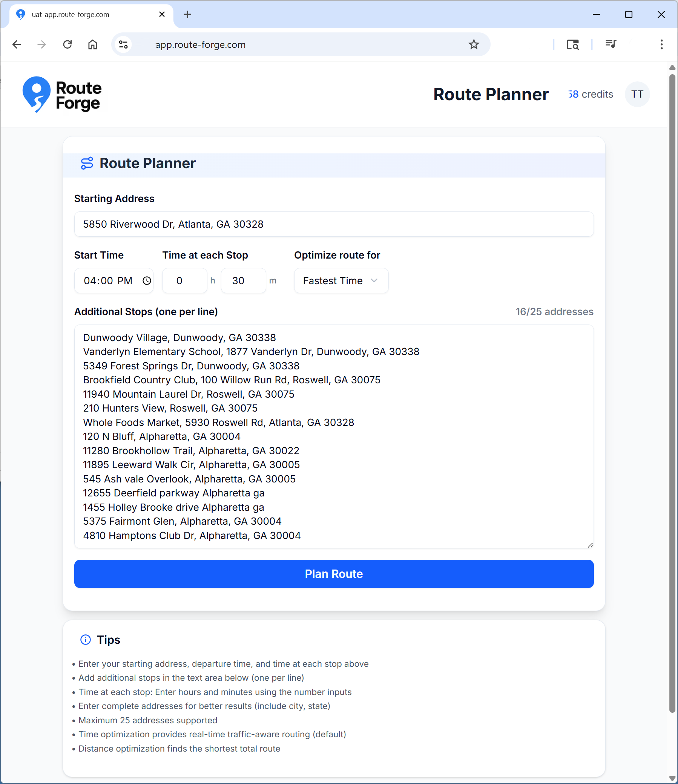Open a new browser tab with plus icon
Viewport: 678px width, 784px height.
click(x=187, y=14)
